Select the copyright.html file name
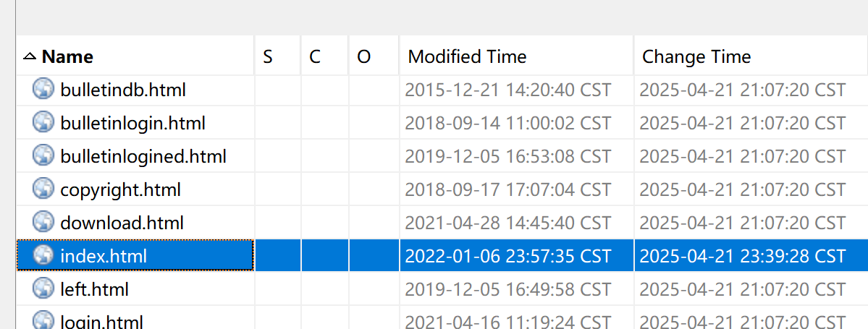Viewport: 868px width, 329px height. (120, 190)
